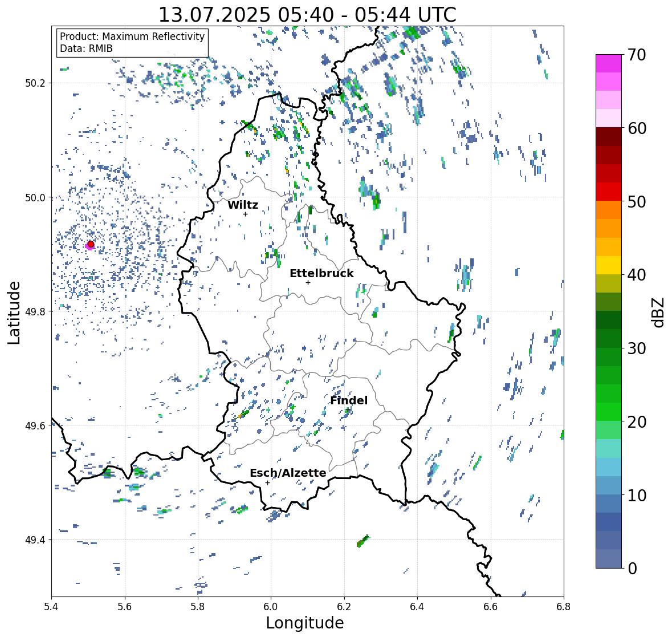
Task: Pick the light blue colorbar segment above 10
Action: point(609,485)
